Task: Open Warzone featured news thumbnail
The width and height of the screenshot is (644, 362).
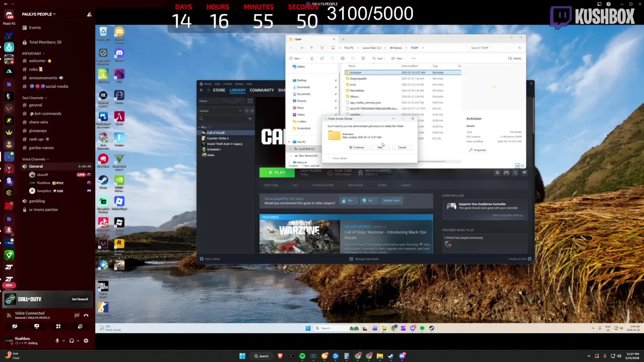Action: tap(299, 236)
